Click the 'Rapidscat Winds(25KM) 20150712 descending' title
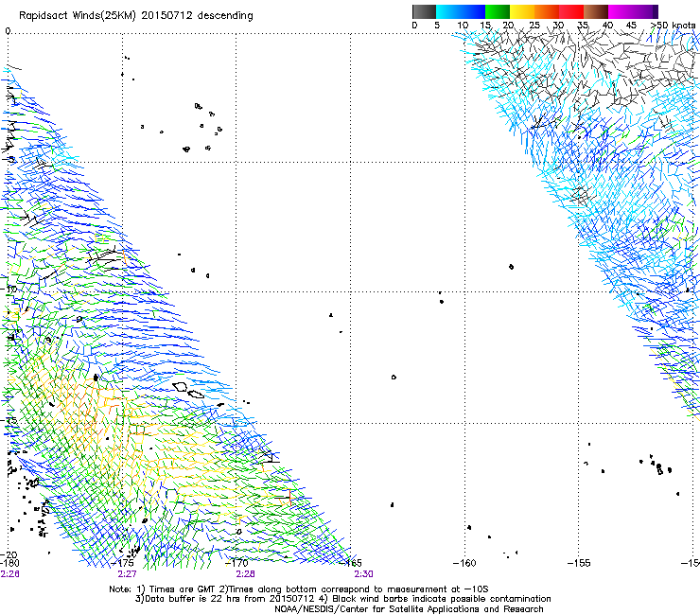The height and width of the screenshot is (615, 700). 135,15
